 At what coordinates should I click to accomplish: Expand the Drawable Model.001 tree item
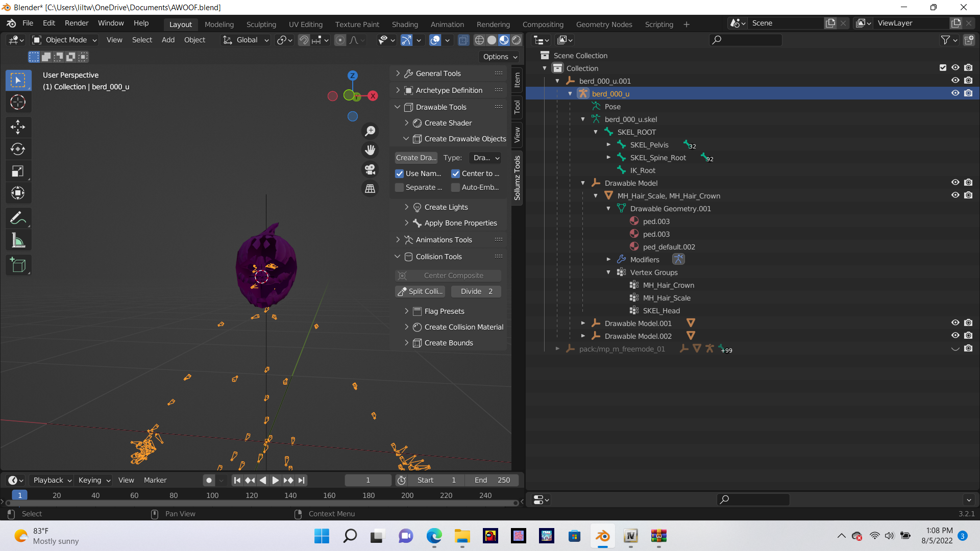(x=583, y=323)
